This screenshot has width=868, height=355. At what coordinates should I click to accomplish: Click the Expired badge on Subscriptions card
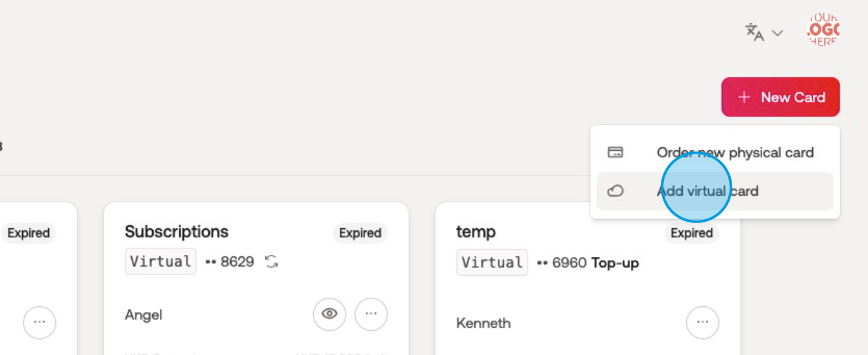click(360, 233)
